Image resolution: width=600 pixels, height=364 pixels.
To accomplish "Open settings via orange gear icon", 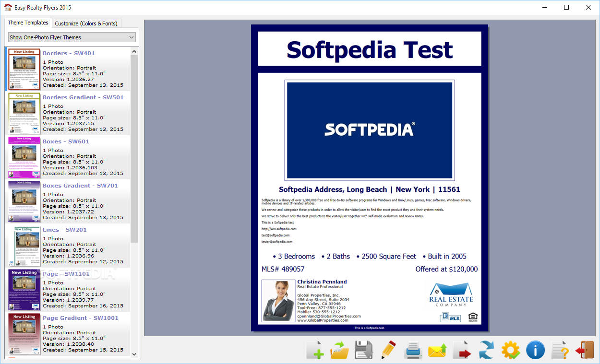I will coord(511,350).
